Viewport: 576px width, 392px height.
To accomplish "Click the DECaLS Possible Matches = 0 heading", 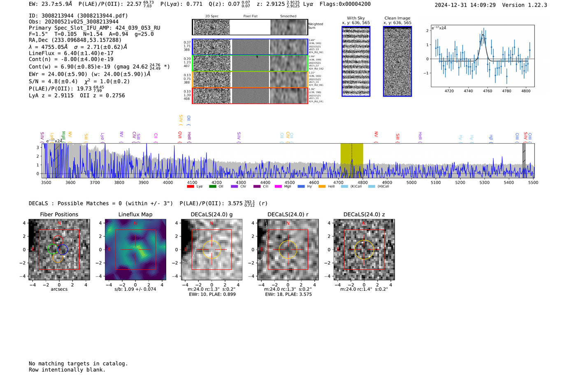I will point(101,203).
